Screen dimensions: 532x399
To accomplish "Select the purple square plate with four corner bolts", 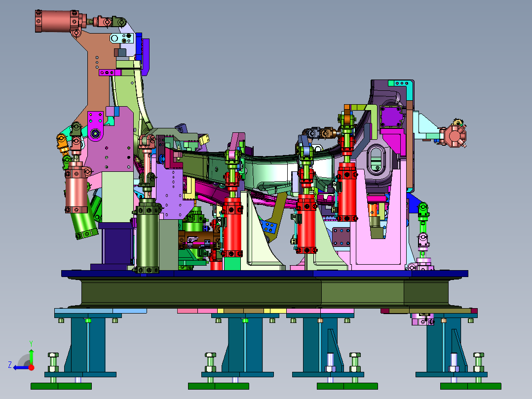I will [391, 116].
